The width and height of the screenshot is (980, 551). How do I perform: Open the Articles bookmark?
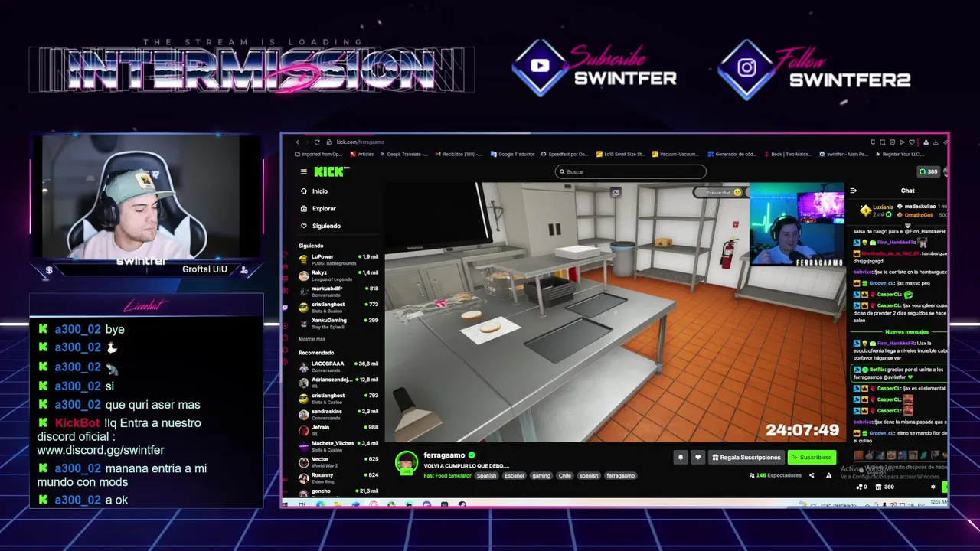[362, 154]
